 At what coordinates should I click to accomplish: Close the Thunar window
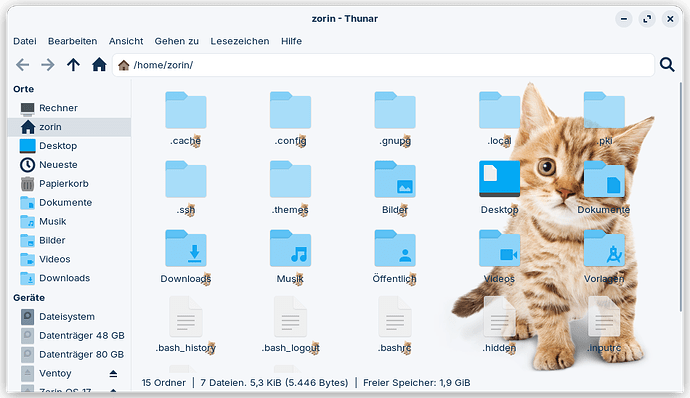pyautogui.click(x=670, y=19)
